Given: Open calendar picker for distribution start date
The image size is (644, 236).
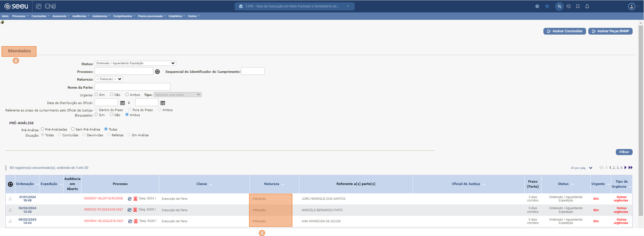Looking at the screenshot, I should [x=122, y=103].
